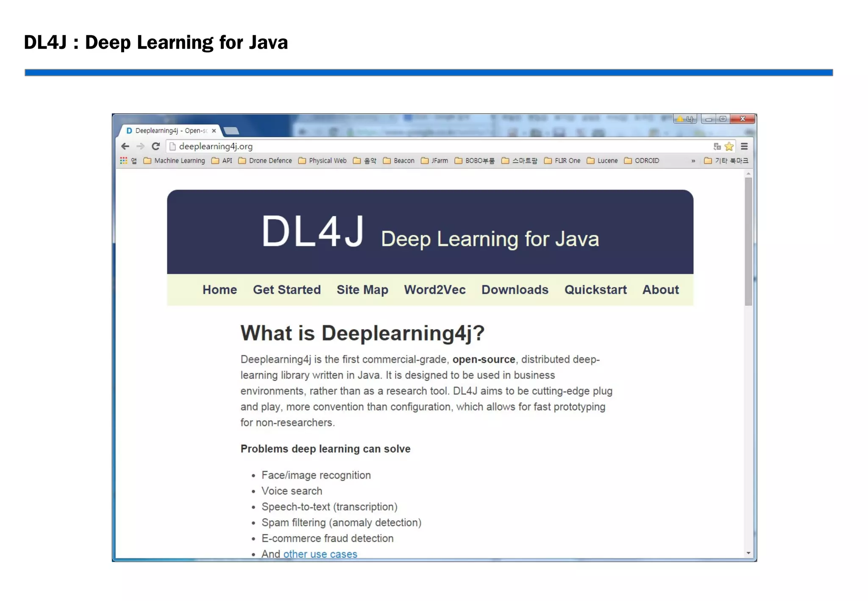Open the Beacon bookmark folder
This screenshot has width=868, height=601.
point(399,161)
